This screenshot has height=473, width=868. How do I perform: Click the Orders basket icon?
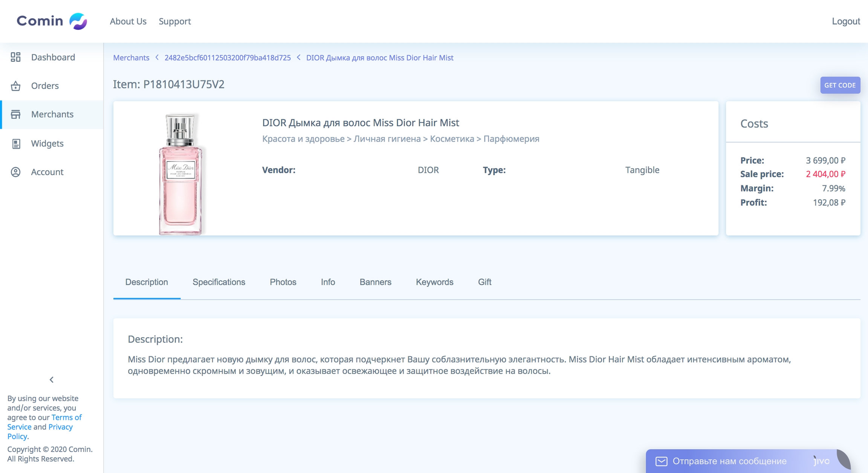coord(15,86)
